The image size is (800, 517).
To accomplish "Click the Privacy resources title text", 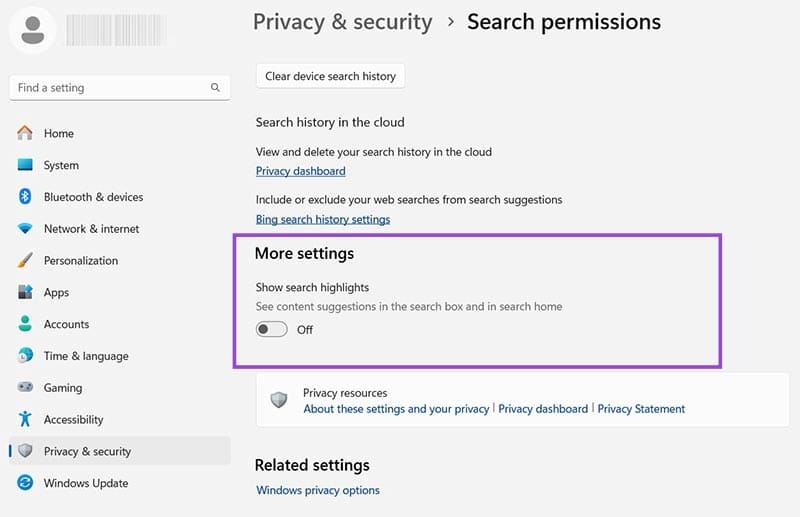I will click(x=345, y=393).
